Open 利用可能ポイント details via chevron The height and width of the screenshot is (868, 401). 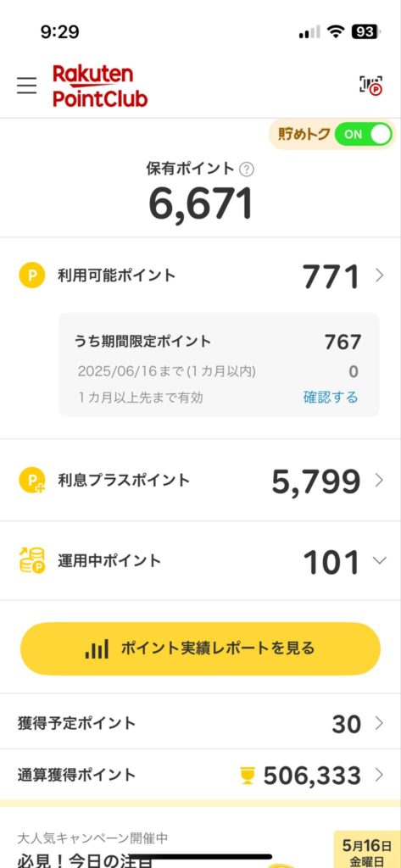[x=380, y=275]
